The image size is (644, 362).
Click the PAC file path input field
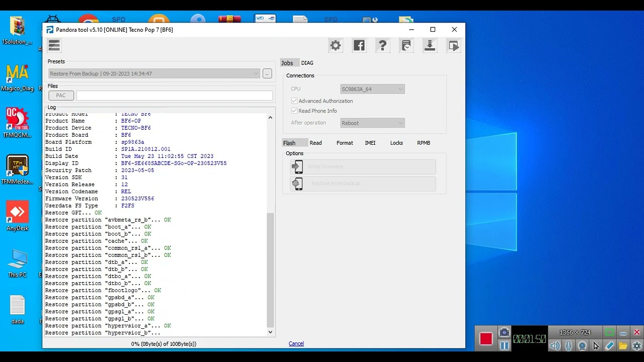click(175, 96)
